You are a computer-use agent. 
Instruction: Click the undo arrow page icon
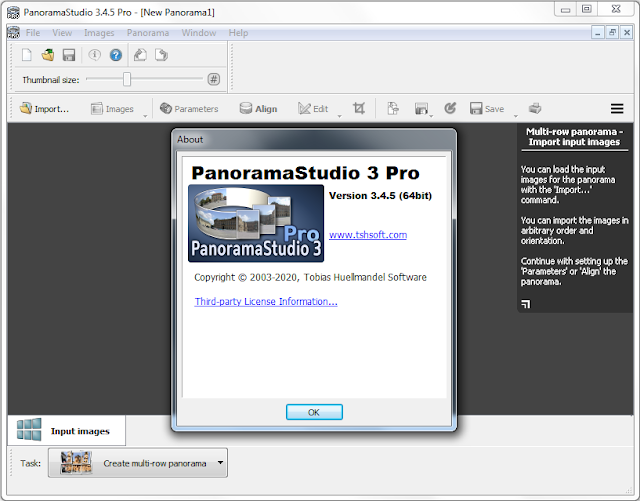coord(140,55)
